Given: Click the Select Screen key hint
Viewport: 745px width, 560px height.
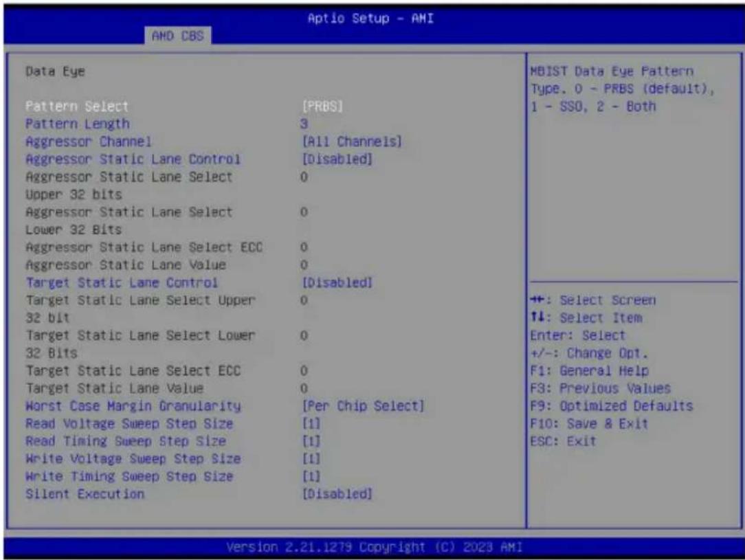Looking at the screenshot, I should click(x=593, y=300).
